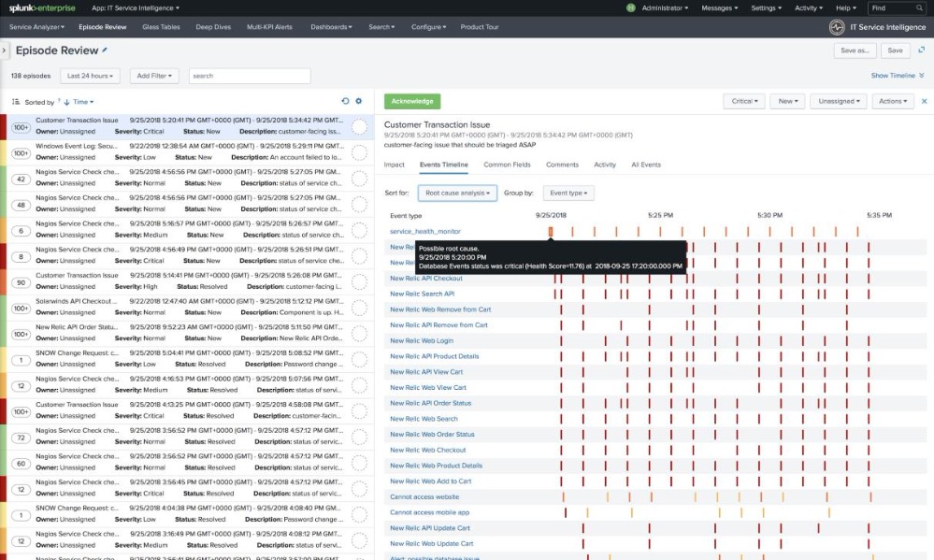Click the sort order list icon
The width and height of the screenshot is (934, 560).
(x=16, y=102)
